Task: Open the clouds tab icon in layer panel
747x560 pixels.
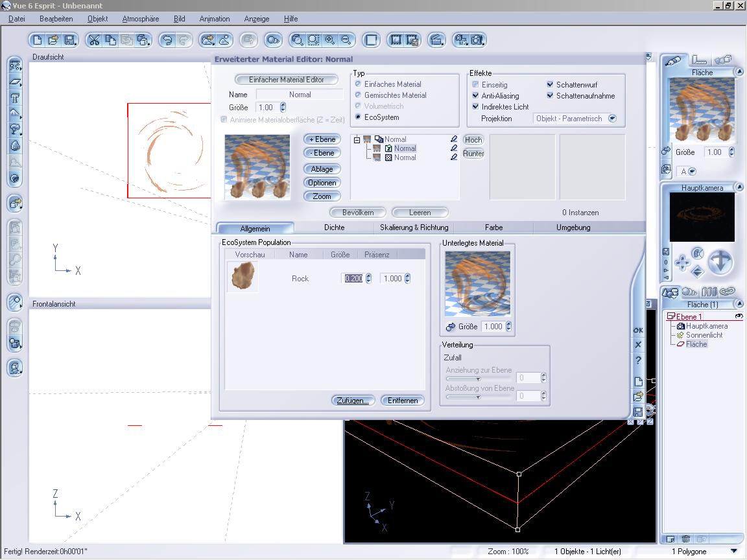Action: [x=689, y=292]
